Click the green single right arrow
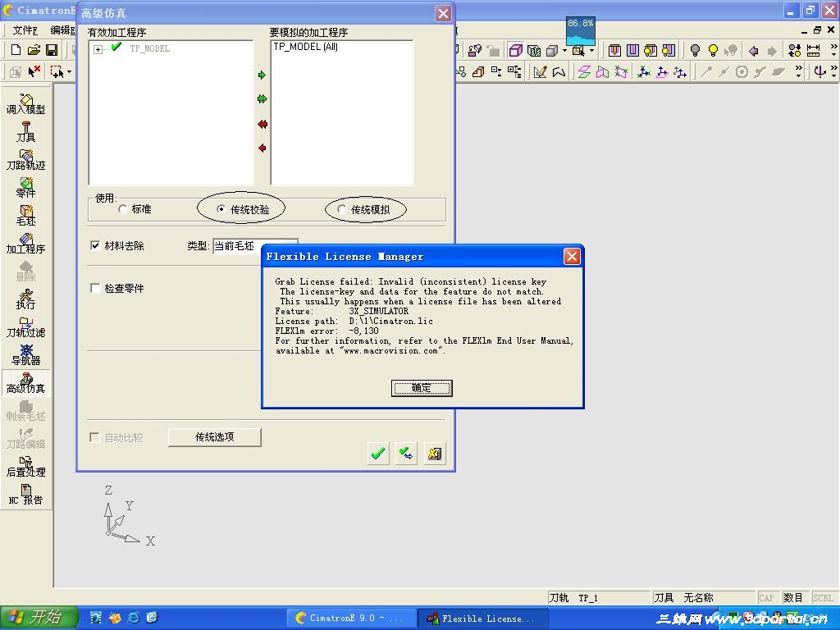 coord(262,75)
